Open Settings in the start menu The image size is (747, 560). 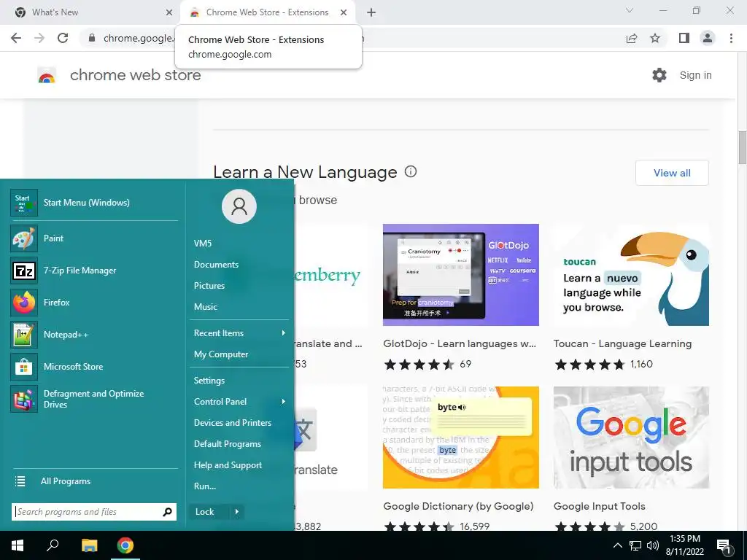point(209,381)
